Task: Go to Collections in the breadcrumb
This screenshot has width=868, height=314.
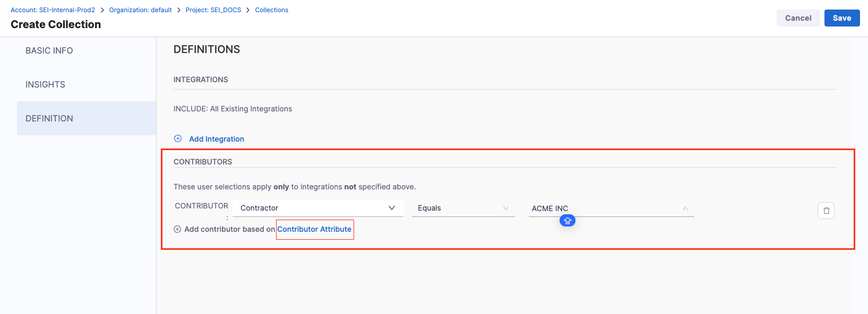Action: [x=271, y=10]
